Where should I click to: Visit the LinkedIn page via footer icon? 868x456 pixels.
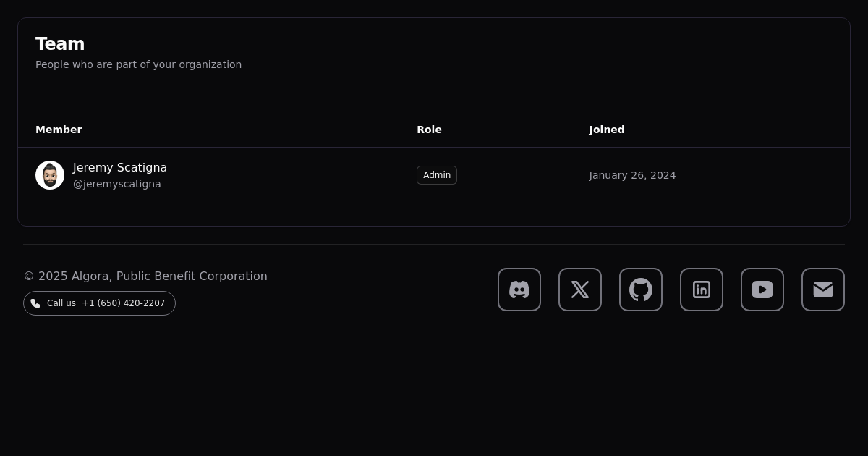pos(702,290)
